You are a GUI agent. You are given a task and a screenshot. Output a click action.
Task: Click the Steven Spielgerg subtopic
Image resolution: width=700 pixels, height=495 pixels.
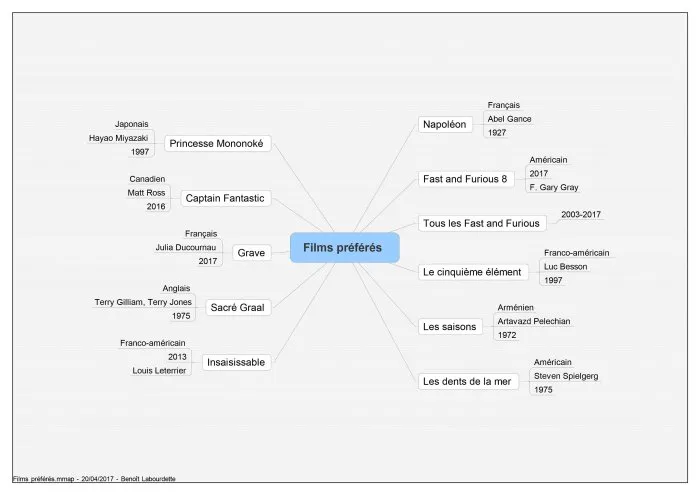pyautogui.click(x=566, y=376)
